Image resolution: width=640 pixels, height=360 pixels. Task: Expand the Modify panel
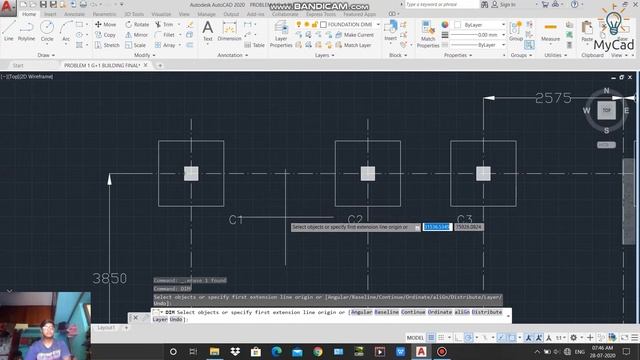click(144, 55)
